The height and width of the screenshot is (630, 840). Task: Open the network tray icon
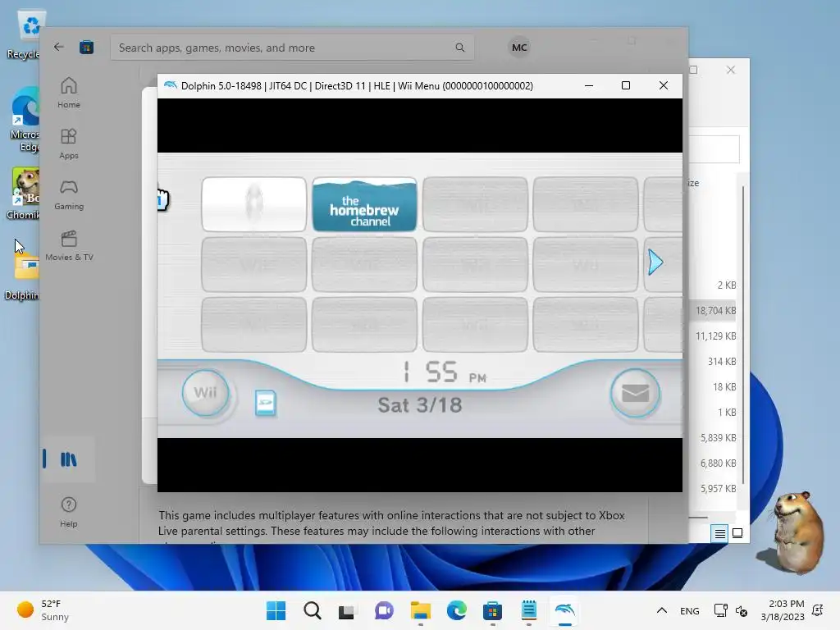tap(720, 610)
